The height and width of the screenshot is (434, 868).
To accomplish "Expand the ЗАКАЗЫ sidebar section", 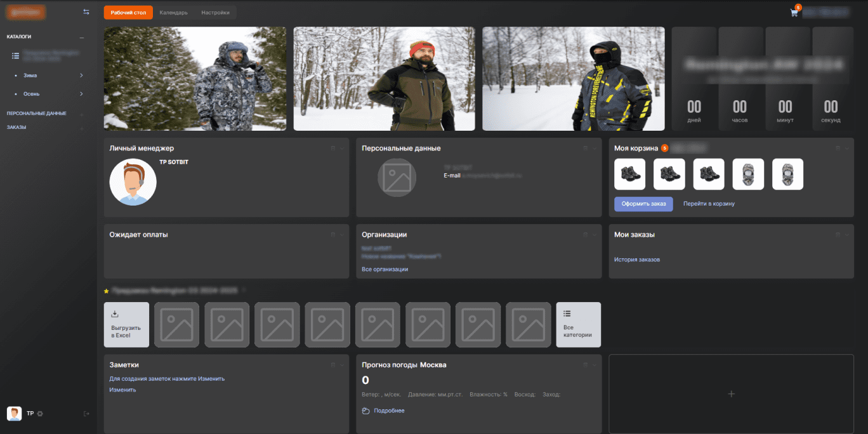I will [81, 128].
